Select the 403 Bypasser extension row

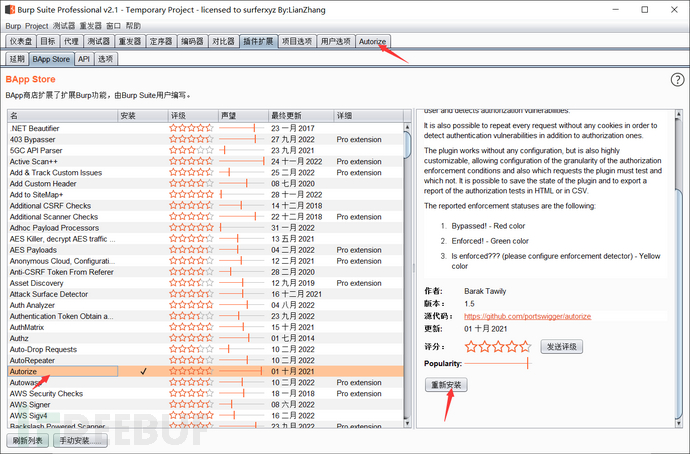coord(206,139)
